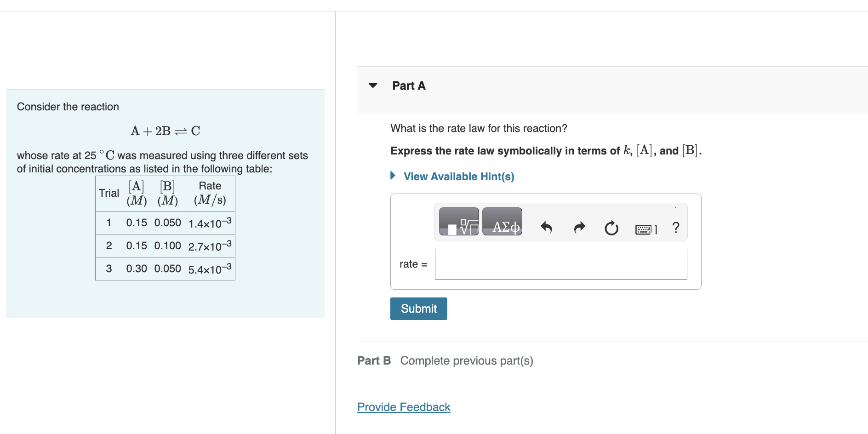The height and width of the screenshot is (434, 868).
Task: Click the Part B heading
Action: click(x=374, y=360)
